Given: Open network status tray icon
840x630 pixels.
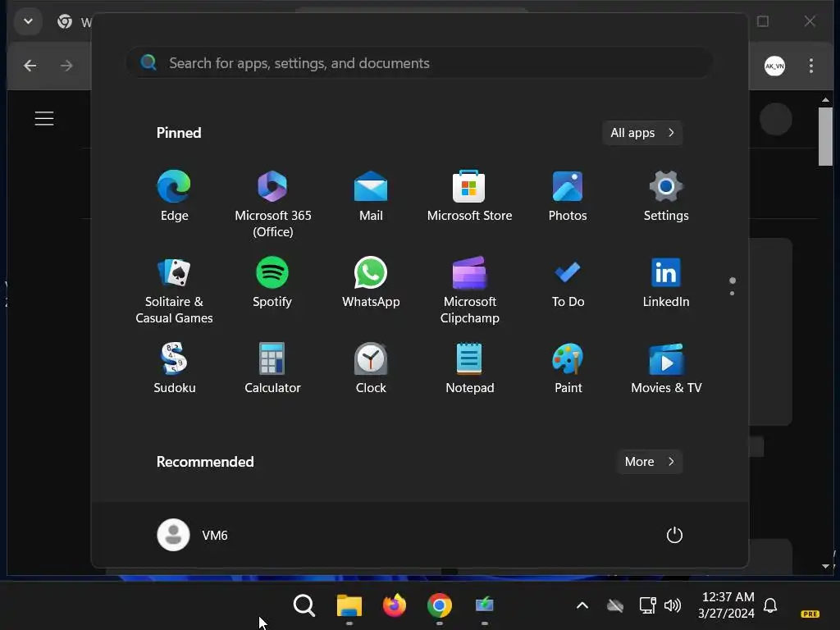Looking at the screenshot, I should (x=648, y=605).
